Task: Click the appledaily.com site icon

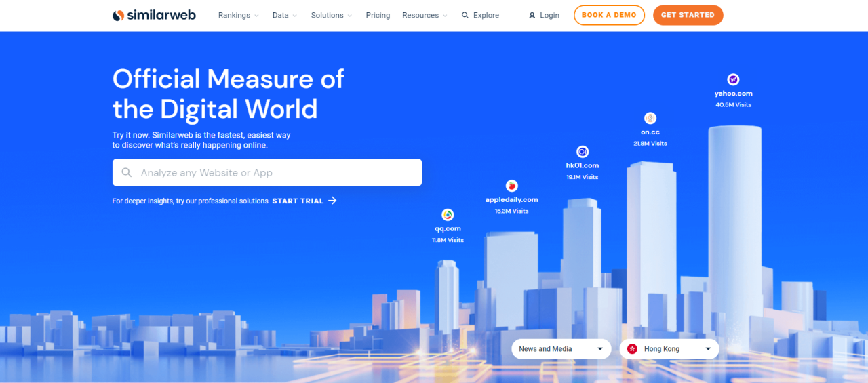Action: tap(511, 186)
